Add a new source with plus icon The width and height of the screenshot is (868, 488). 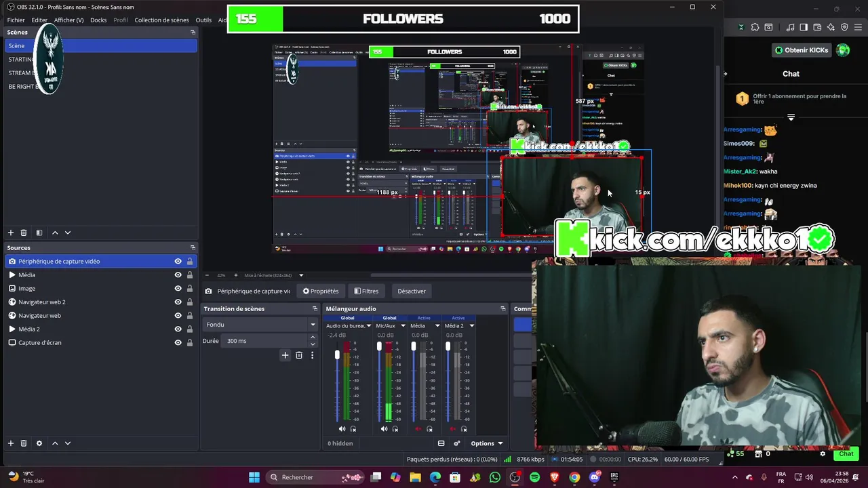[x=10, y=443]
